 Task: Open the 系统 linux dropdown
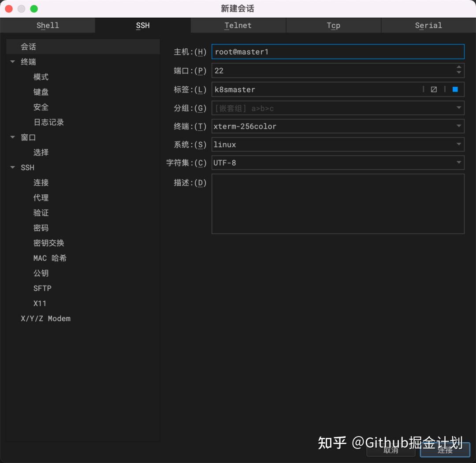pos(338,144)
